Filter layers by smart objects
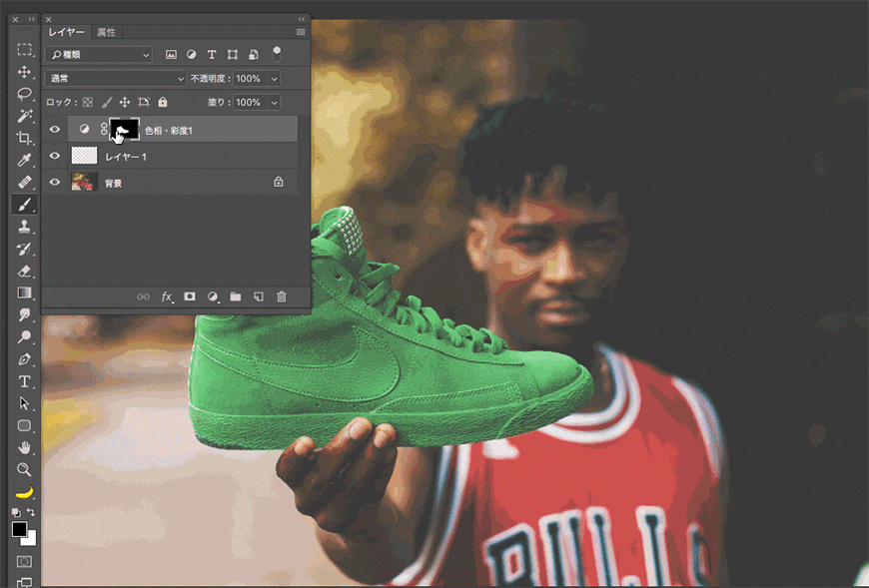Screen dimensions: 869x588 tap(254, 54)
